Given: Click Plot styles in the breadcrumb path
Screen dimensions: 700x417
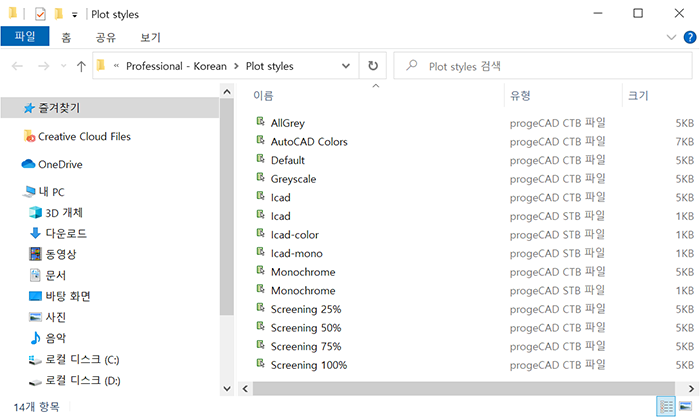Looking at the screenshot, I should click(269, 66).
